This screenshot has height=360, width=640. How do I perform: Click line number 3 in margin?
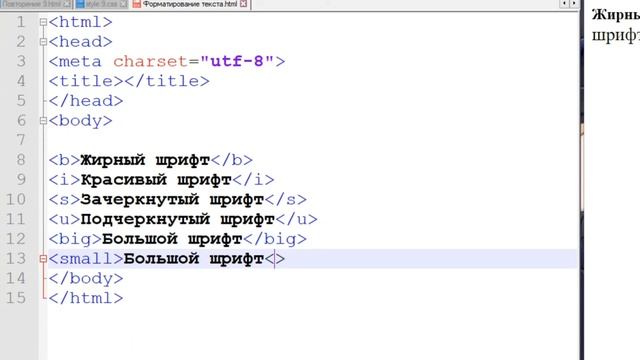tap(21, 61)
